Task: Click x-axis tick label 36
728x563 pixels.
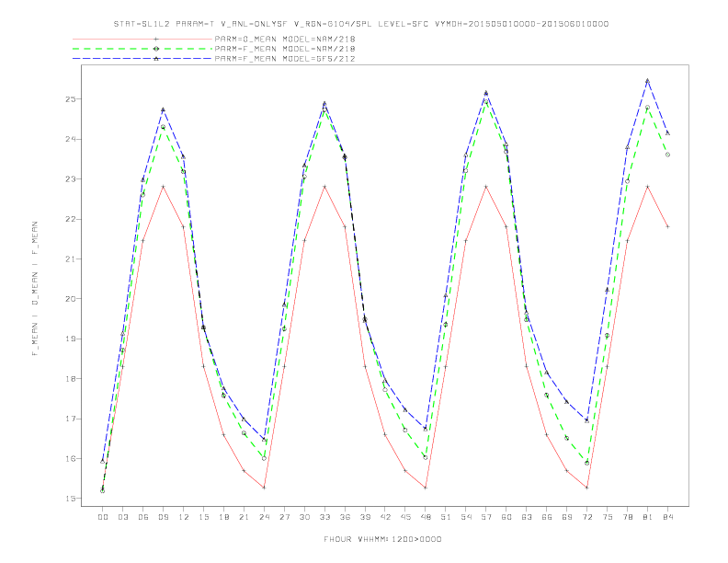Action: click(x=345, y=517)
